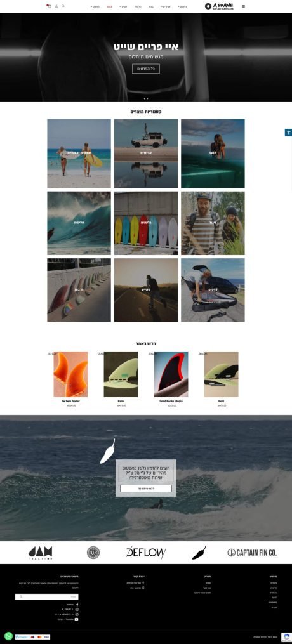Image resolution: width=292 pixels, height=644 pixels.
Task: Expand the אביזרים dropdown in navigation
Action: (166, 6)
